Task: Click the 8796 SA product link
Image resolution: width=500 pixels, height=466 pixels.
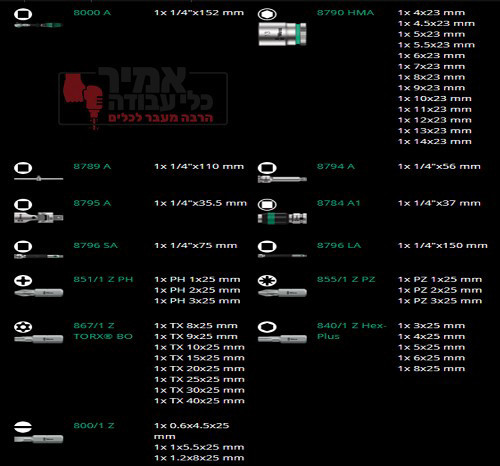Action: pyautogui.click(x=96, y=246)
